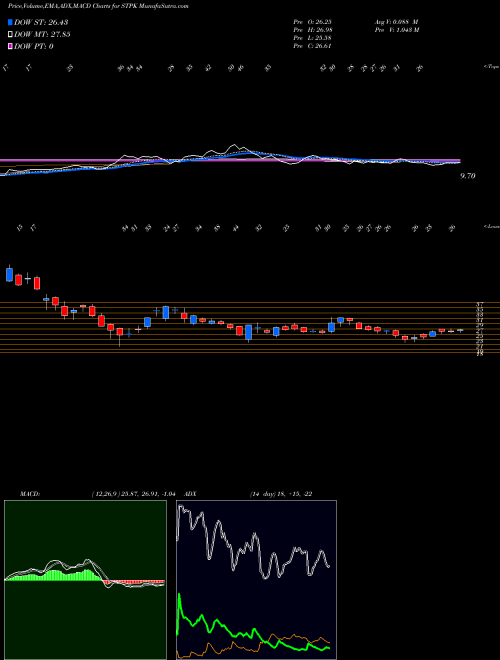Click the 'MACD:' panel heading

(30, 494)
